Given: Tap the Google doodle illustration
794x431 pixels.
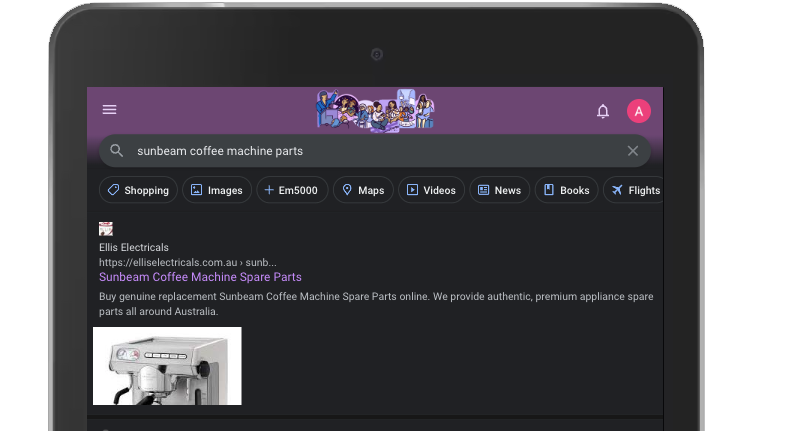Looking at the screenshot, I should click(x=375, y=109).
